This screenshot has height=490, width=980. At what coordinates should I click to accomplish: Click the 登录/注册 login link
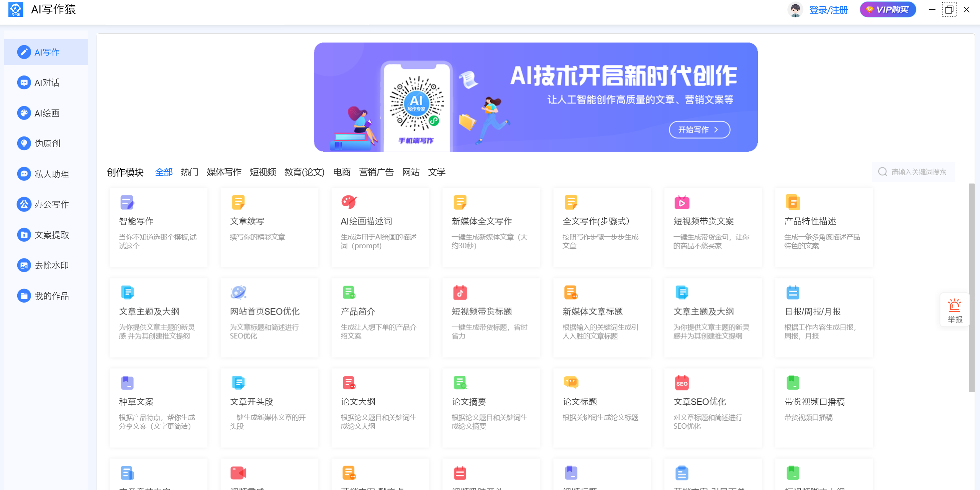click(829, 10)
